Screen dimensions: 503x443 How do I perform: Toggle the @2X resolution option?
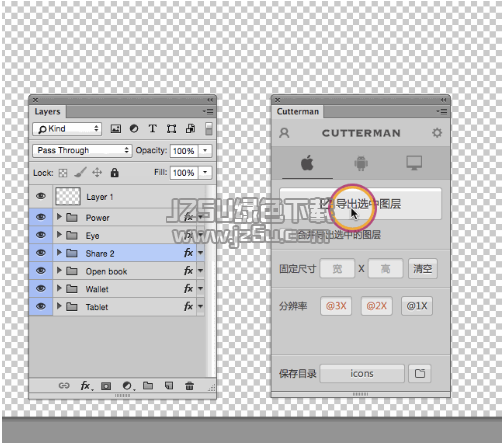click(377, 306)
